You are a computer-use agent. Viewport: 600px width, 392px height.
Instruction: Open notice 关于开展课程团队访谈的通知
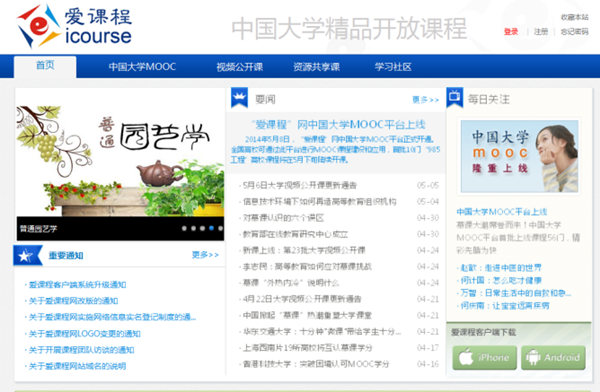[82, 350]
